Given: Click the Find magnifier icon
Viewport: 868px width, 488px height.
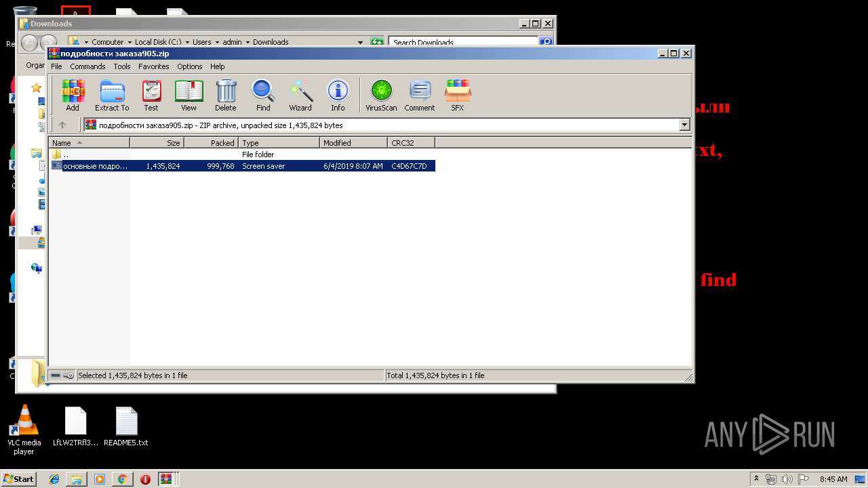Looking at the screenshot, I should click(x=263, y=96).
